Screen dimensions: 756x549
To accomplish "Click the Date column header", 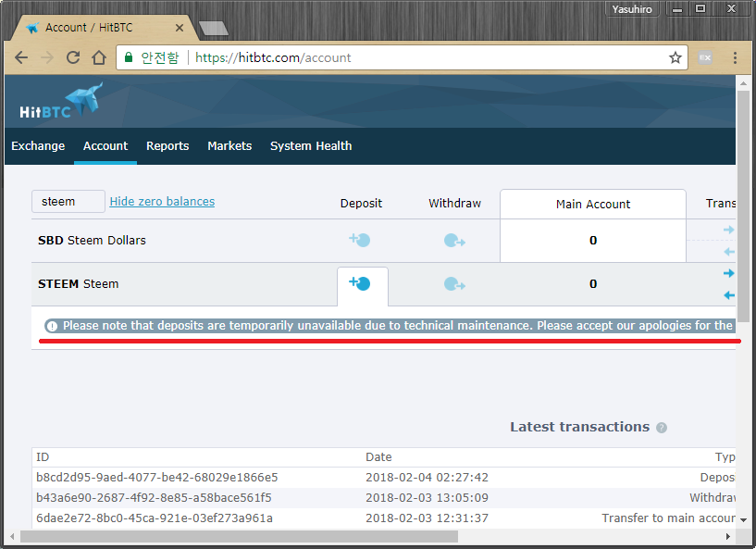I will coord(378,456).
